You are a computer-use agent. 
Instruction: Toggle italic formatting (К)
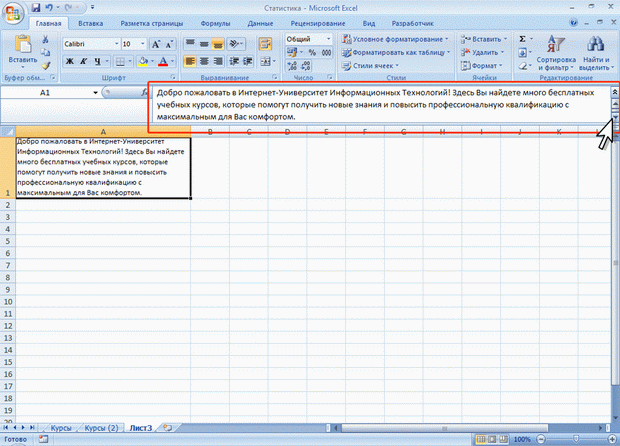click(x=84, y=61)
